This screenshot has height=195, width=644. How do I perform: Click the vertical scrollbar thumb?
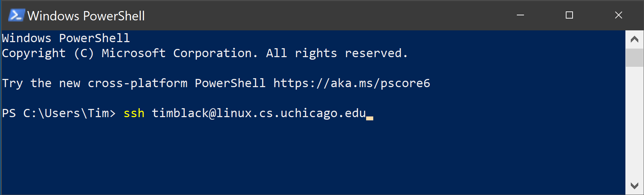(635, 57)
